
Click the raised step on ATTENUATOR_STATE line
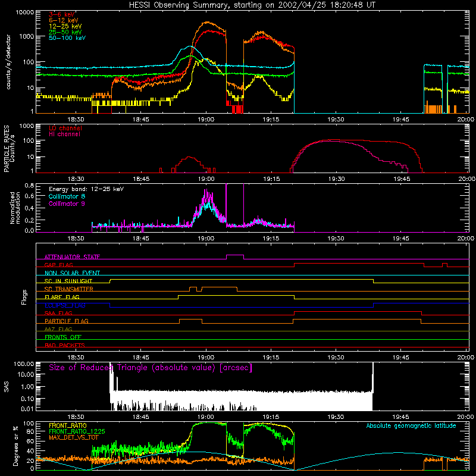(x=235, y=255)
